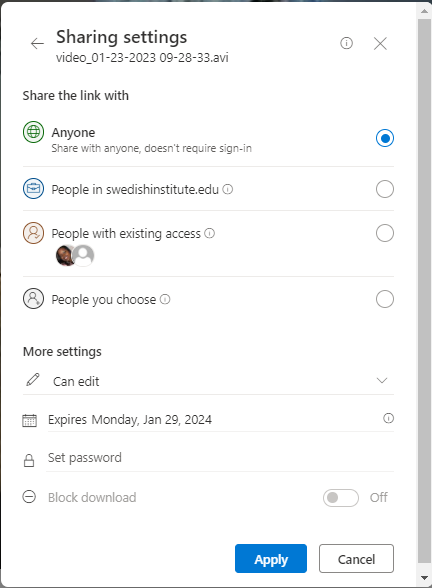The height and width of the screenshot is (588, 432).
Task: Toggle the Block download switch
Action: (x=340, y=498)
